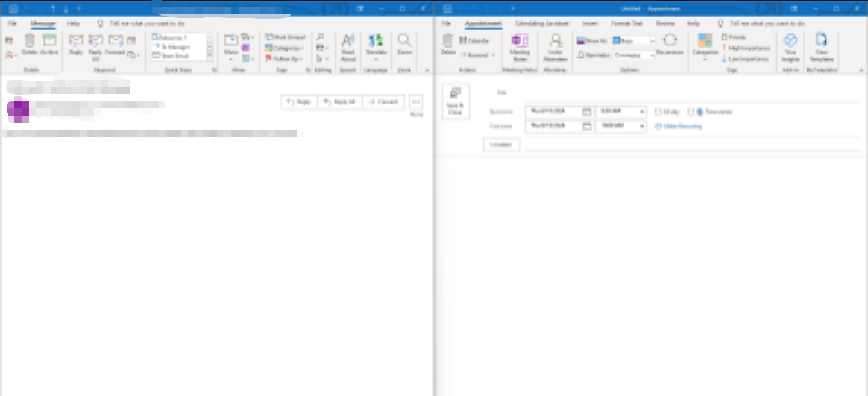Click Reply button in message header

299,102
